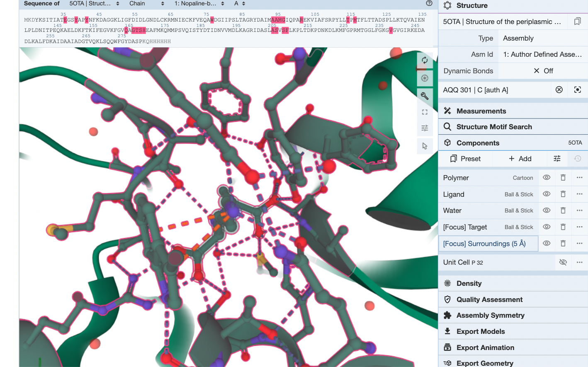The height and width of the screenshot is (367, 588).
Task: Click the Preset button under Components
Action: [465, 159]
